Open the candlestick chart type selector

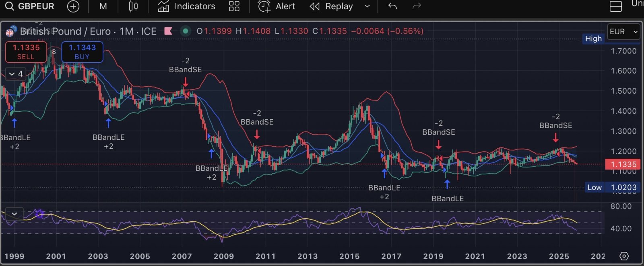pos(133,6)
